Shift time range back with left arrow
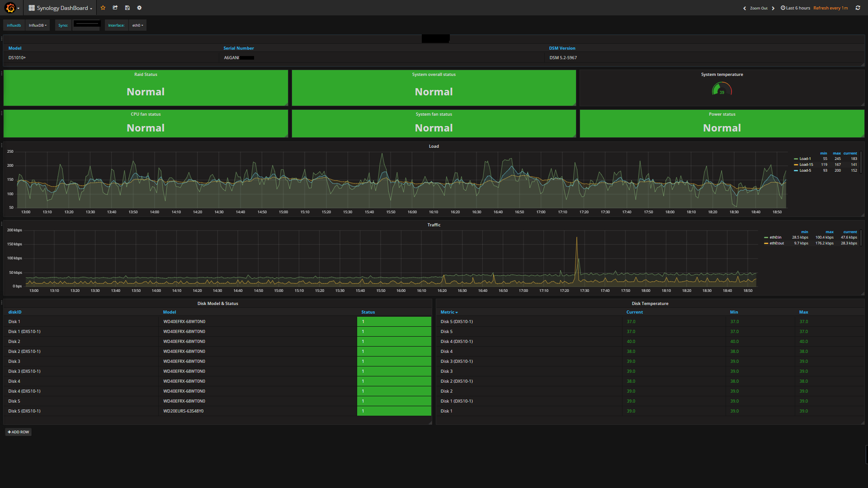868x488 pixels. (745, 8)
